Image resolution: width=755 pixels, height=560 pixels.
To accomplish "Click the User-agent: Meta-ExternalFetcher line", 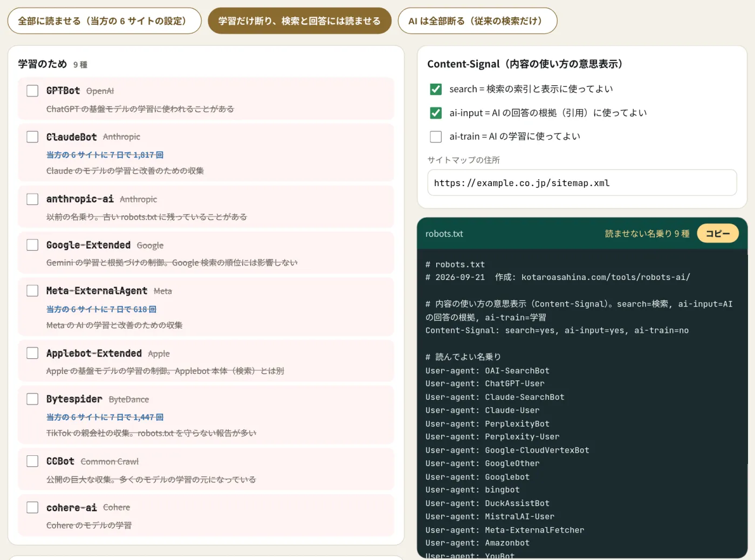I will pos(505,530).
